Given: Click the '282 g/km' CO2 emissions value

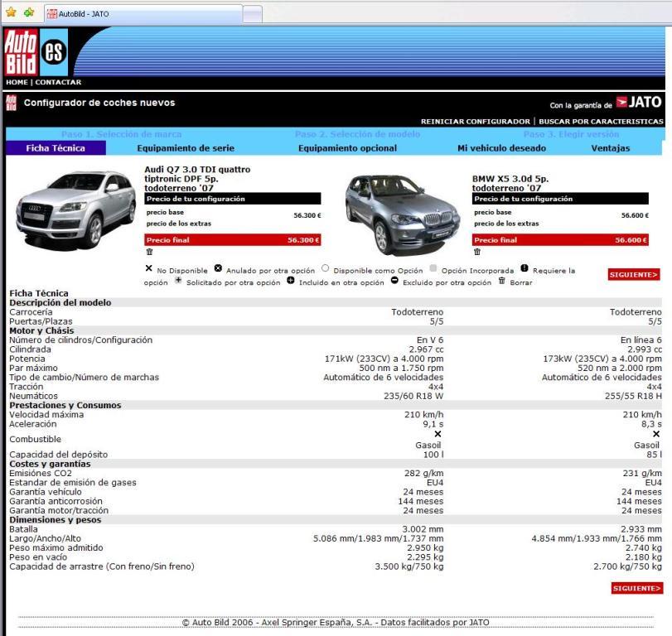Looking at the screenshot, I should (424, 473).
